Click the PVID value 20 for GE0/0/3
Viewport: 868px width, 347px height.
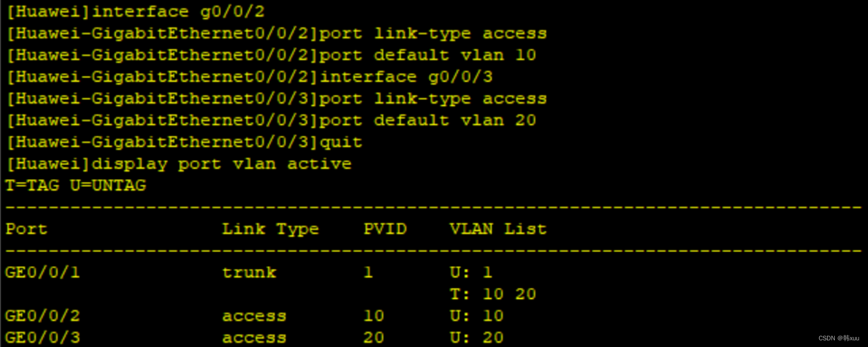click(x=374, y=337)
